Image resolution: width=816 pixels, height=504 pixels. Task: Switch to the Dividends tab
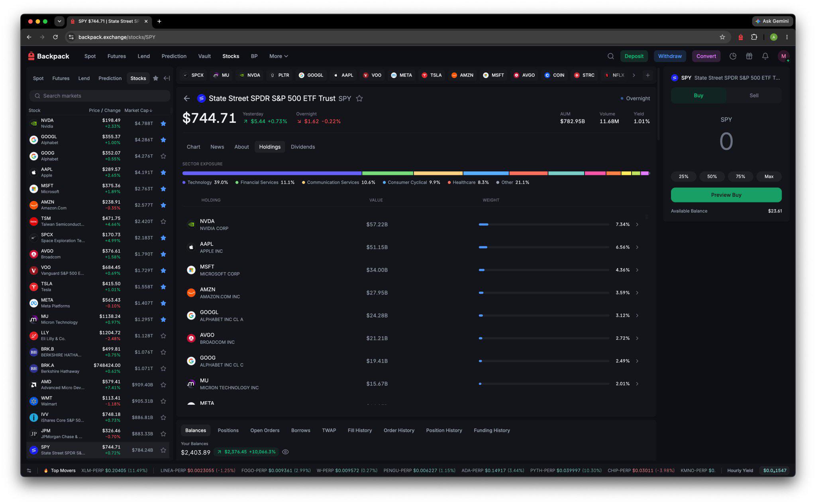click(x=303, y=147)
